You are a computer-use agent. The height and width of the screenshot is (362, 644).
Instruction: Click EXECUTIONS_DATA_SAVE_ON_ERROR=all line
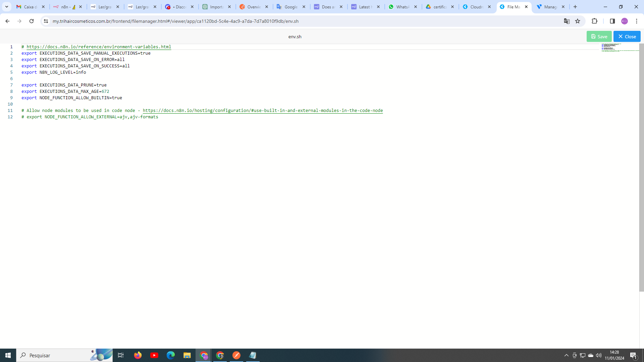73,60
